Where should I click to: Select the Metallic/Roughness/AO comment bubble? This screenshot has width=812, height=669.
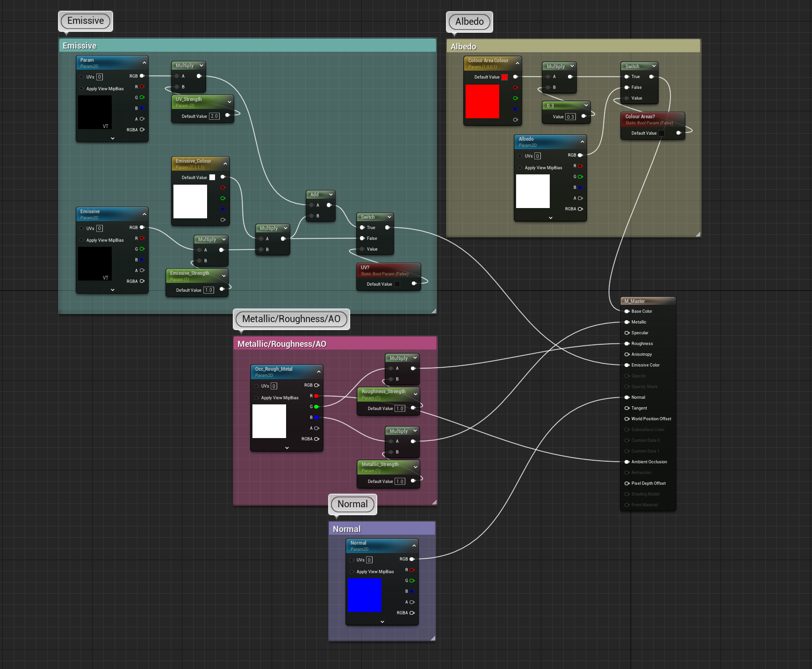click(x=291, y=319)
